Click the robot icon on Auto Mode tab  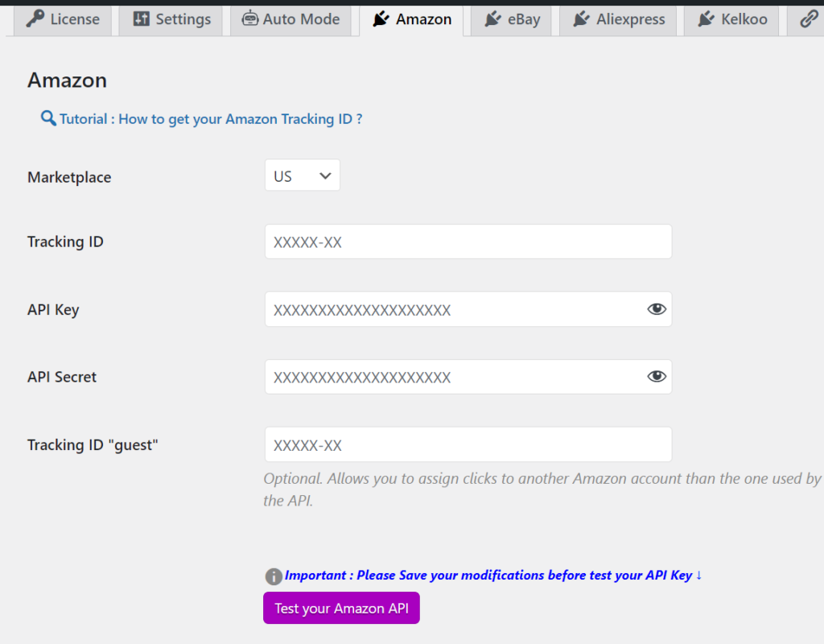249,19
